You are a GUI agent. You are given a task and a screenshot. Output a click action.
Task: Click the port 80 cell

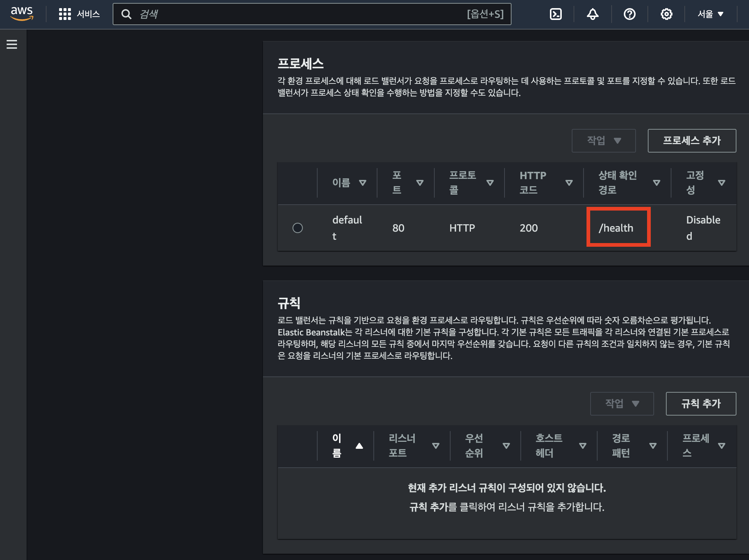399,228
